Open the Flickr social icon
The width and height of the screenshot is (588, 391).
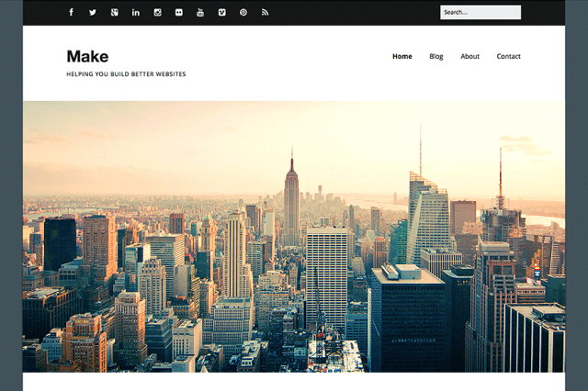179,12
